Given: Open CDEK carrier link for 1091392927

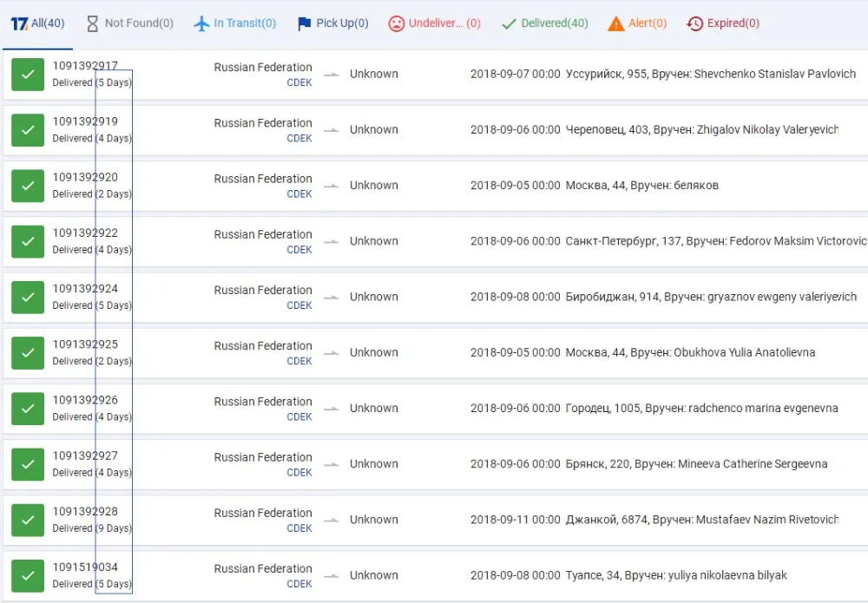Looking at the screenshot, I should 299,473.
